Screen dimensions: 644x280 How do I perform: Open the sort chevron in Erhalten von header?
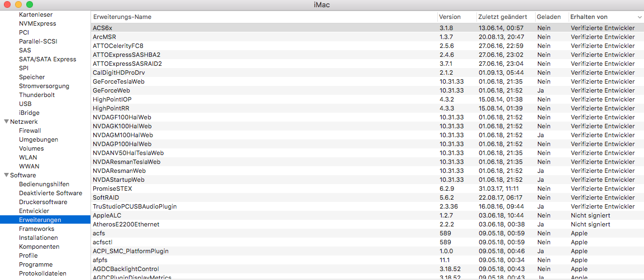pos(639,17)
